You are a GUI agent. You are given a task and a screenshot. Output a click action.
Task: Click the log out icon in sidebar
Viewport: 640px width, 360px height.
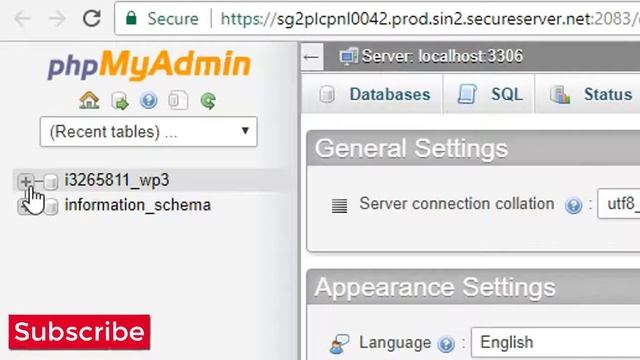click(120, 101)
